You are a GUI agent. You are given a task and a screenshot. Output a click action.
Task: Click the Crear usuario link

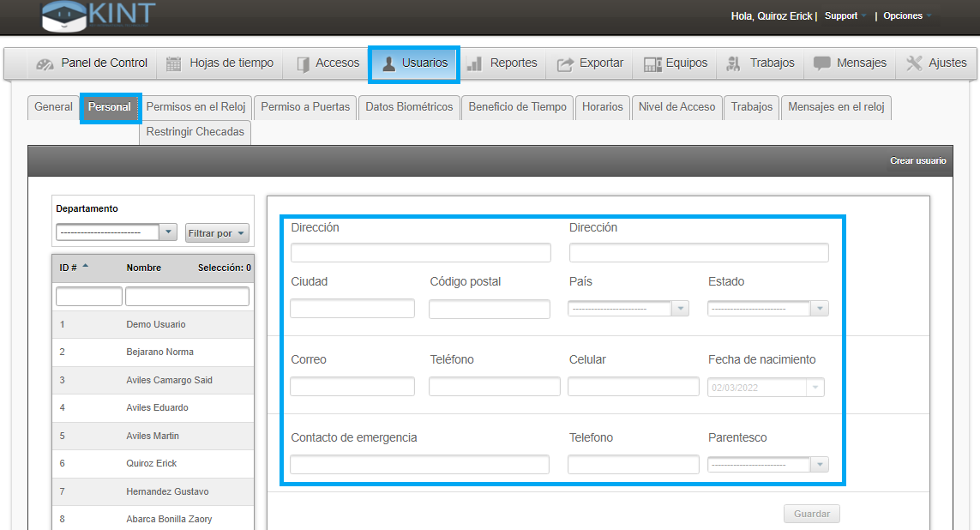[917, 161]
